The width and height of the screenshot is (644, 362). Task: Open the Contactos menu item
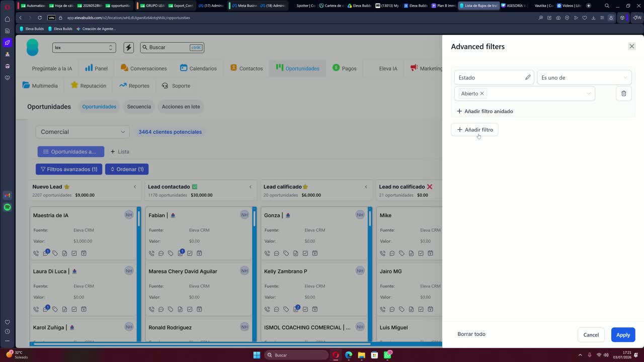(x=247, y=68)
